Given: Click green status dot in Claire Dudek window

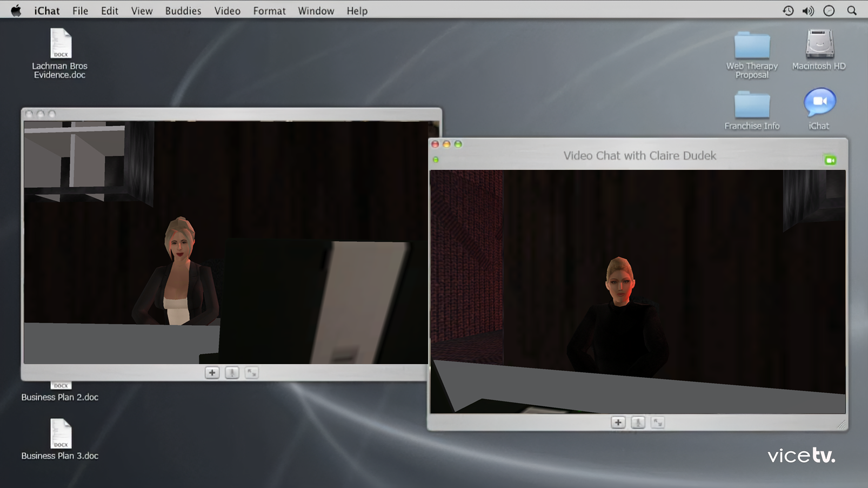Looking at the screenshot, I should pyautogui.click(x=436, y=160).
